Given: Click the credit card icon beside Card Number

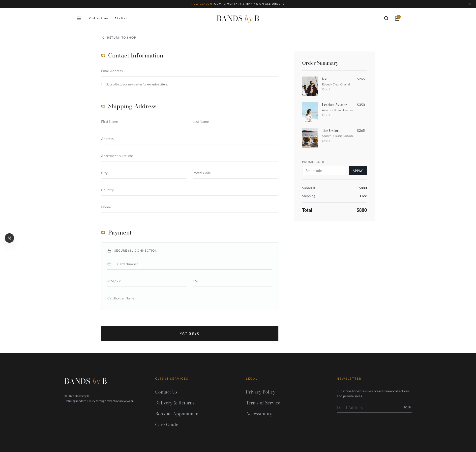Looking at the screenshot, I should click(109, 264).
